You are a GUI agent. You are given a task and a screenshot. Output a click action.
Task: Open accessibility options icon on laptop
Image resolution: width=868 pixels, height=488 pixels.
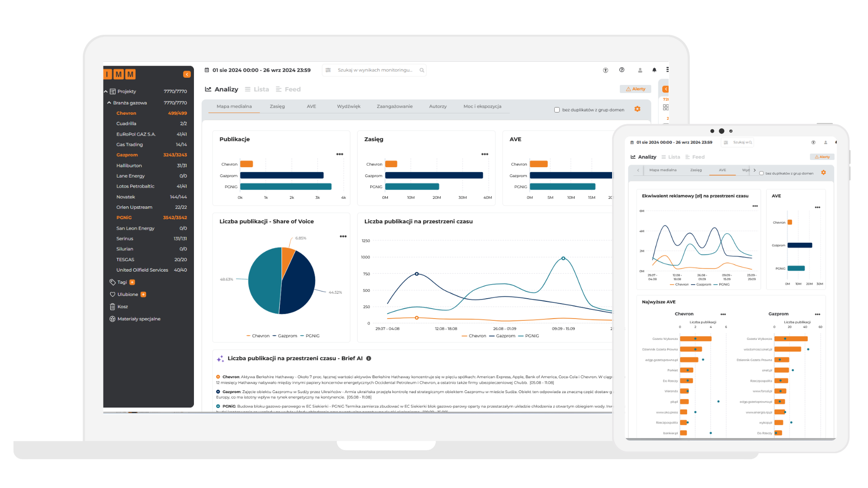(605, 70)
